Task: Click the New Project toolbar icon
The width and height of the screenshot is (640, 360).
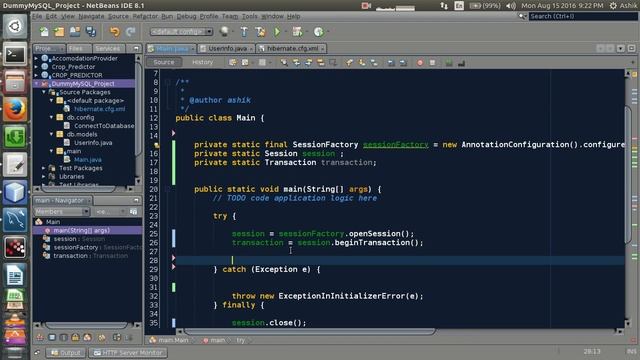Action: click(59, 31)
